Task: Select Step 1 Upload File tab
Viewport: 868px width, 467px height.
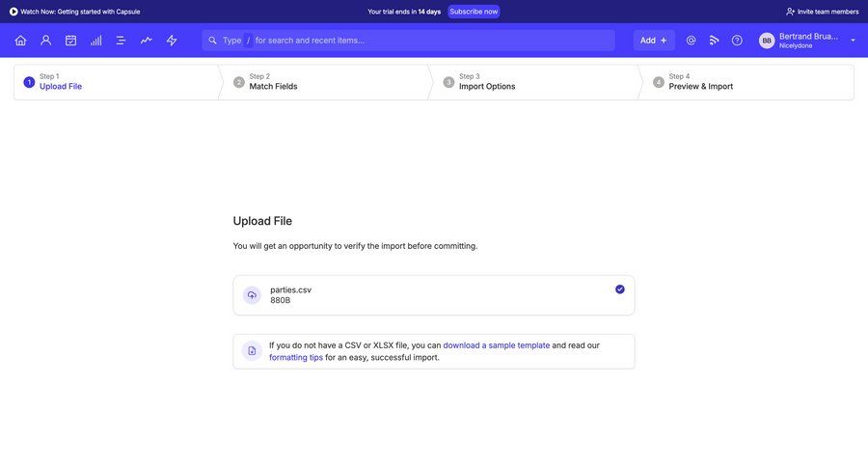Action: 61,86
